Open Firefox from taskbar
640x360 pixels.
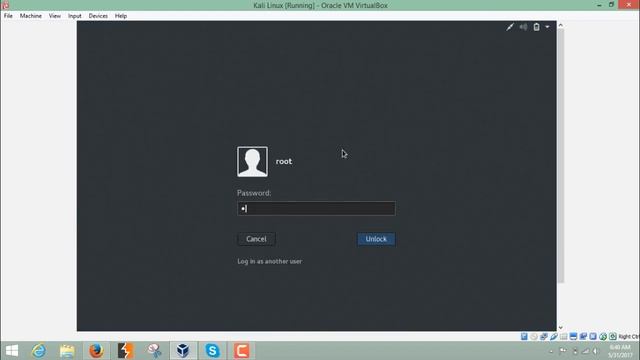(x=96, y=351)
